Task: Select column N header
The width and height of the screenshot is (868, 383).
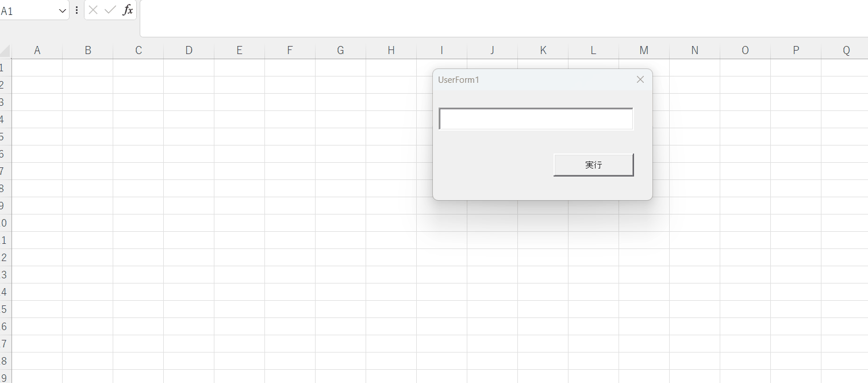Action: click(x=694, y=50)
